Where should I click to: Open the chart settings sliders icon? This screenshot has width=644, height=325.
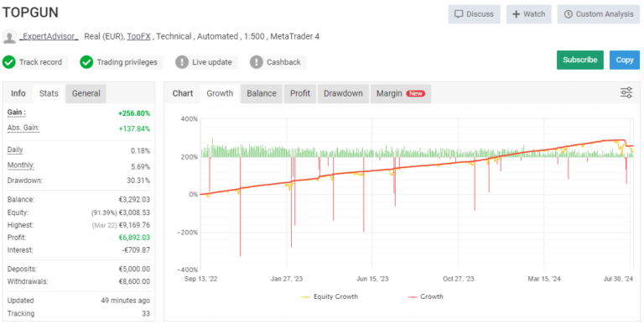click(626, 92)
